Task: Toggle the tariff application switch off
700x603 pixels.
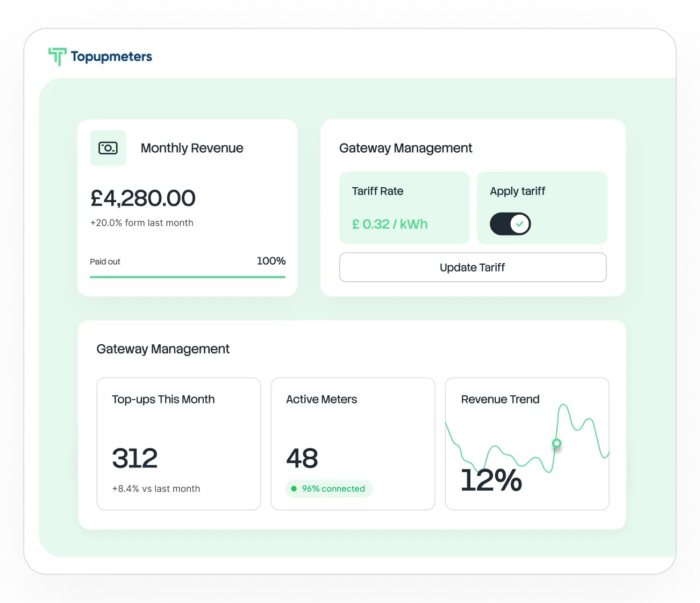Action: coord(510,224)
